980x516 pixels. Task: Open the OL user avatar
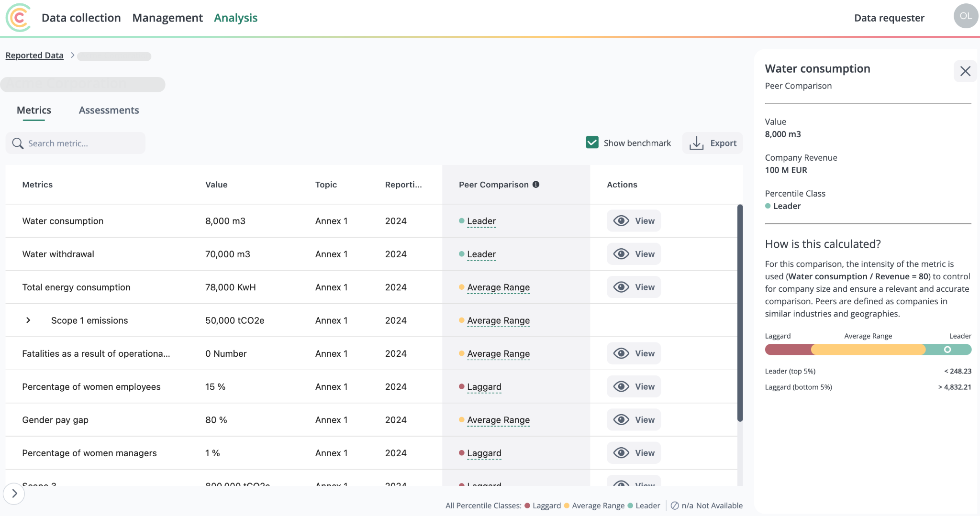966,16
